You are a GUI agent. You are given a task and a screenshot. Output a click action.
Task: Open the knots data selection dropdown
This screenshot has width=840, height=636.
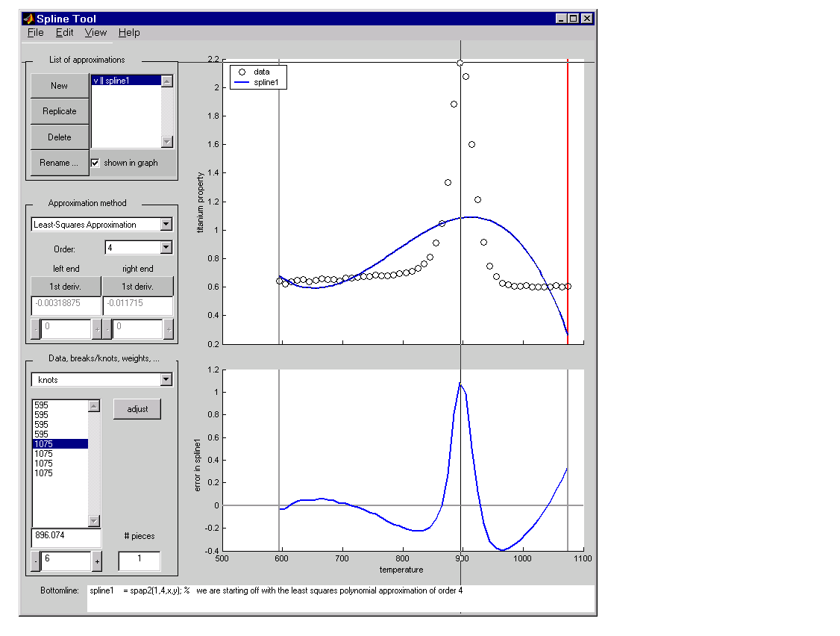166,380
